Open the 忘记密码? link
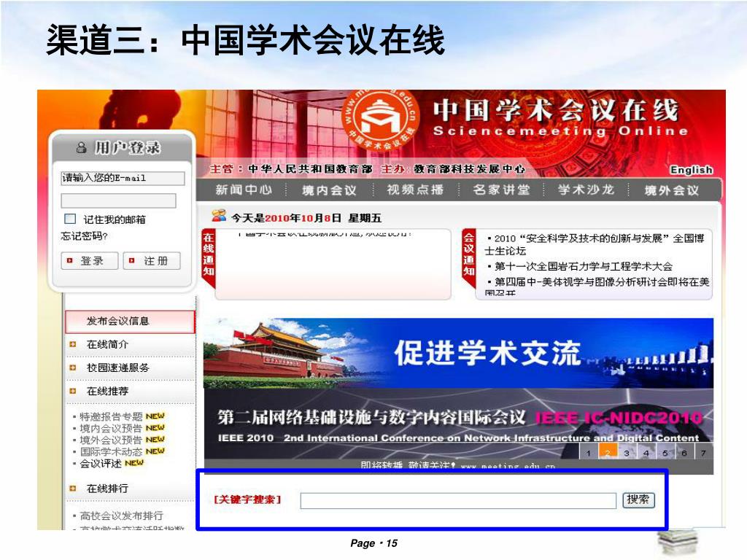Viewport: 747px width, 560px height. (x=85, y=236)
